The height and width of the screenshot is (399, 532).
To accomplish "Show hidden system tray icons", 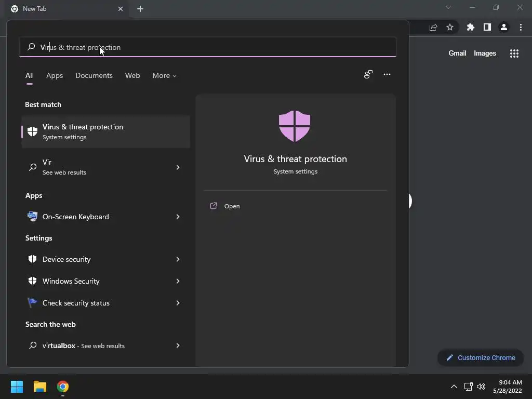I will [454, 387].
